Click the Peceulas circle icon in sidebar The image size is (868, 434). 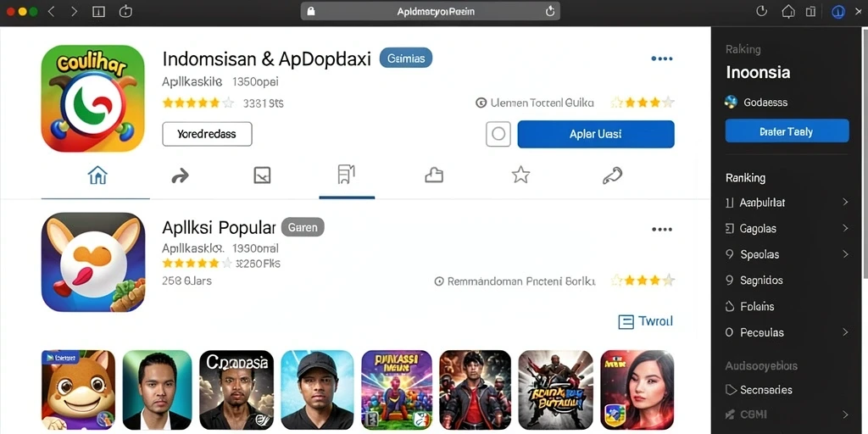pos(729,332)
